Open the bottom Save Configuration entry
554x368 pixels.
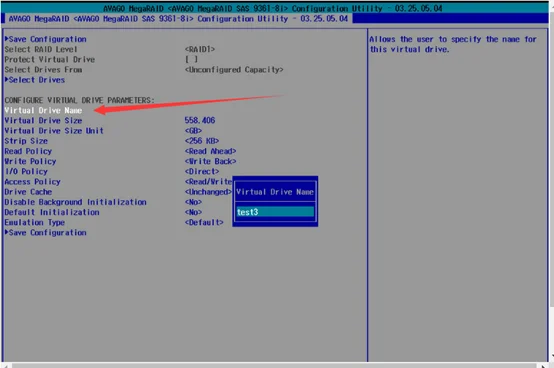(x=46, y=233)
